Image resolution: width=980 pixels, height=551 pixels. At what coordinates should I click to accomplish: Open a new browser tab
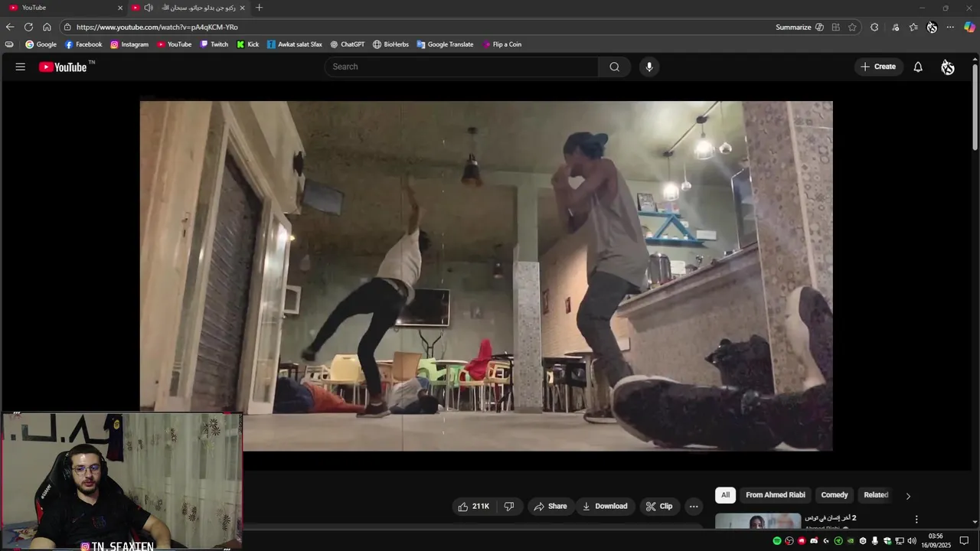pos(259,8)
